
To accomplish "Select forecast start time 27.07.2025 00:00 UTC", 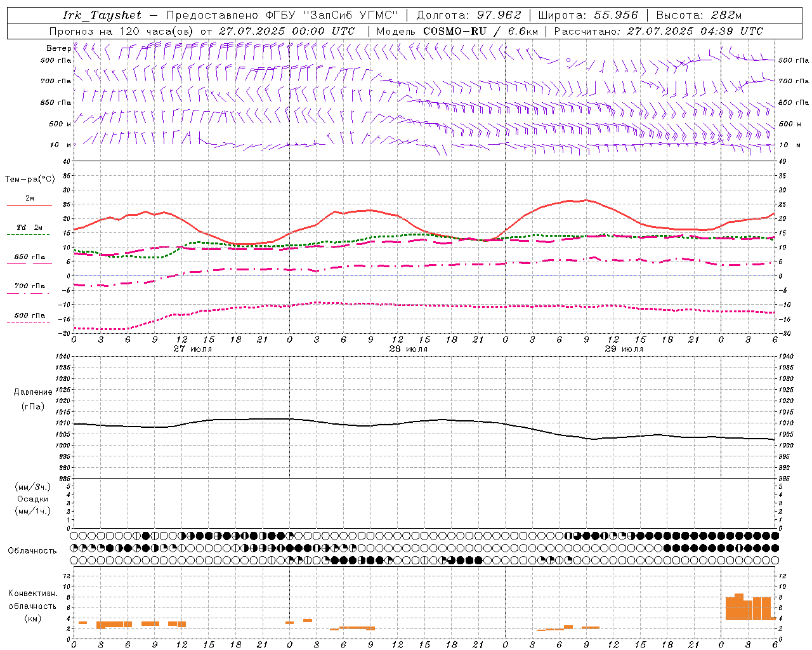I will click(287, 31).
